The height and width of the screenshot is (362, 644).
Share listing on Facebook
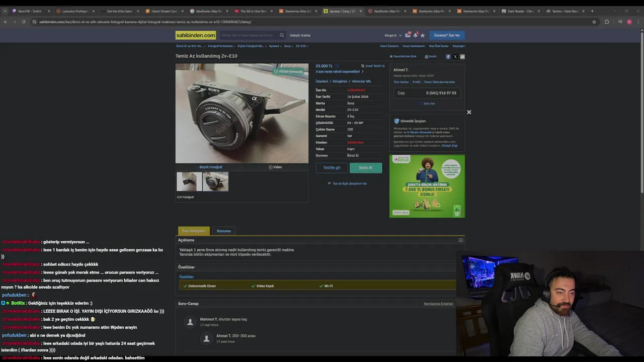tap(448, 57)
